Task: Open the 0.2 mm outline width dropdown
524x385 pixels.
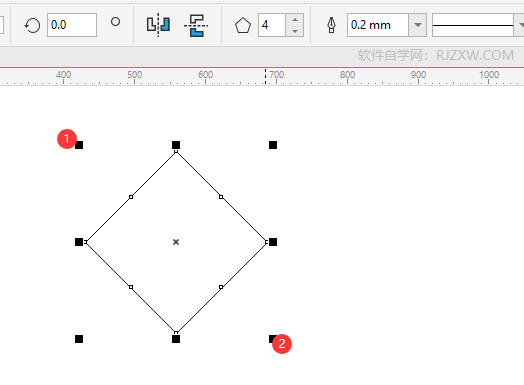Action: (x=417, y=25)
